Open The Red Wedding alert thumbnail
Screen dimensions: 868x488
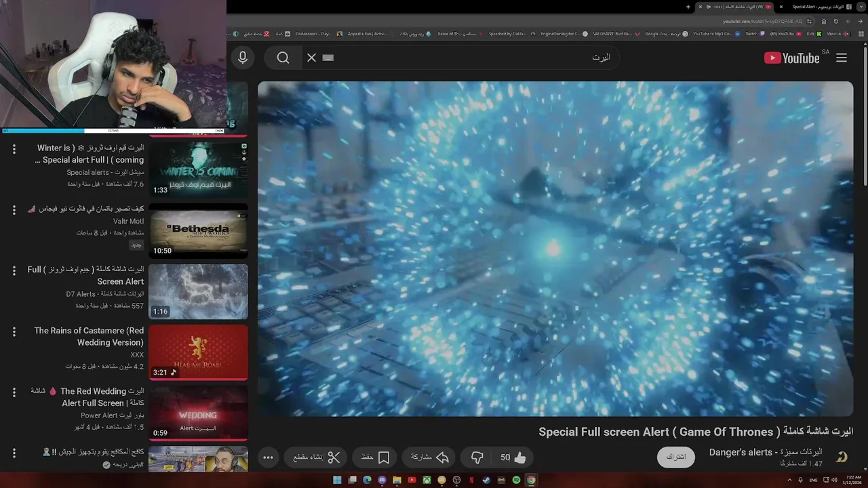click(x=198, y=413)
